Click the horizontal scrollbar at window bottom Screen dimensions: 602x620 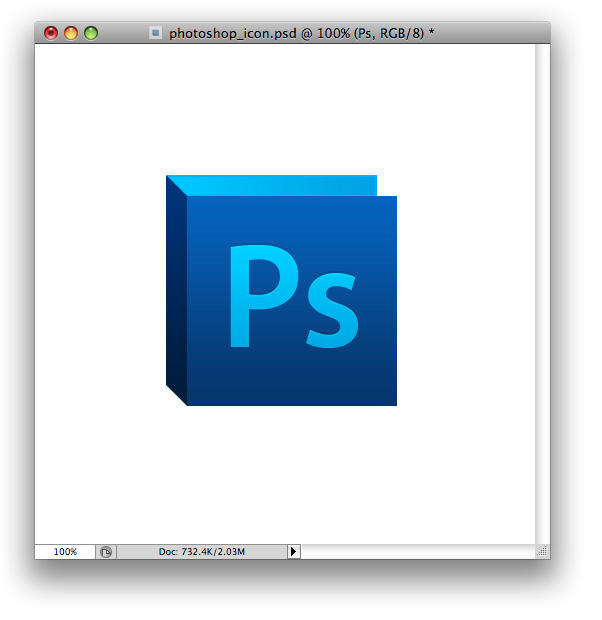pyautogui.click(x=418, y=552)
